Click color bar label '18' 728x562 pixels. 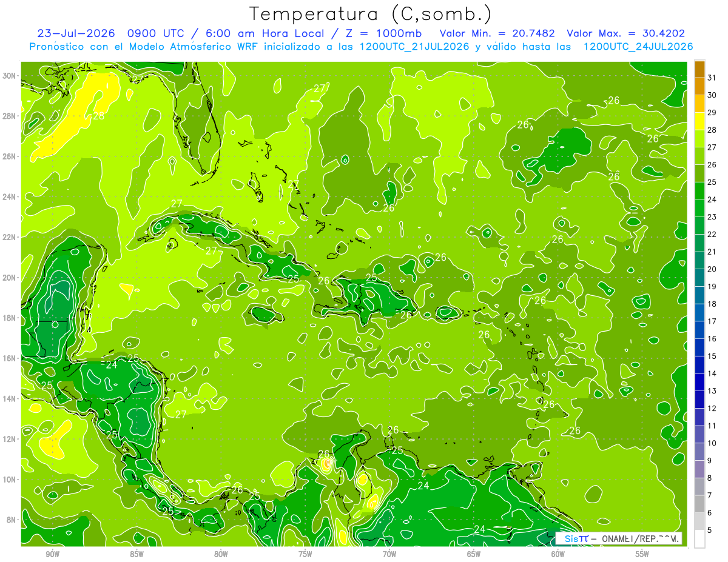pos(712,304)
